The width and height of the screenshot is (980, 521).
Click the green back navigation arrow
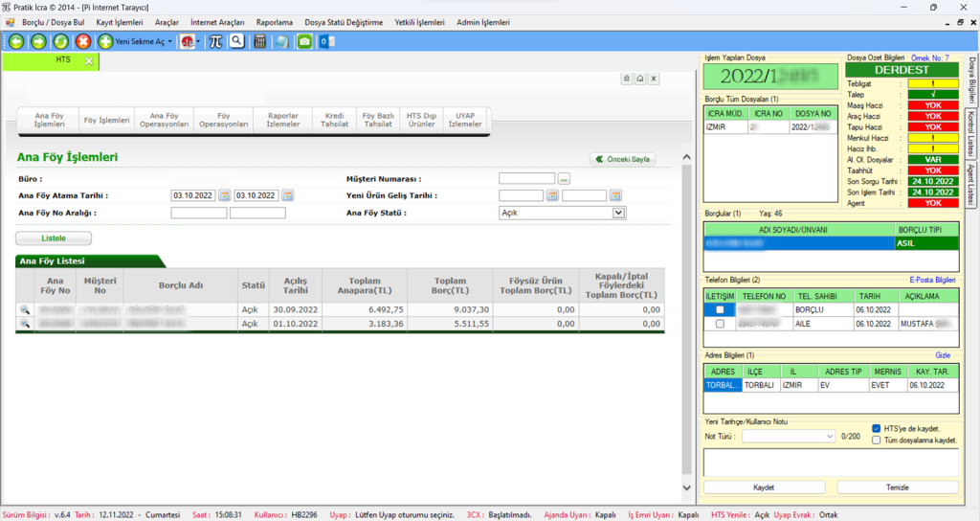click(16, 41)
